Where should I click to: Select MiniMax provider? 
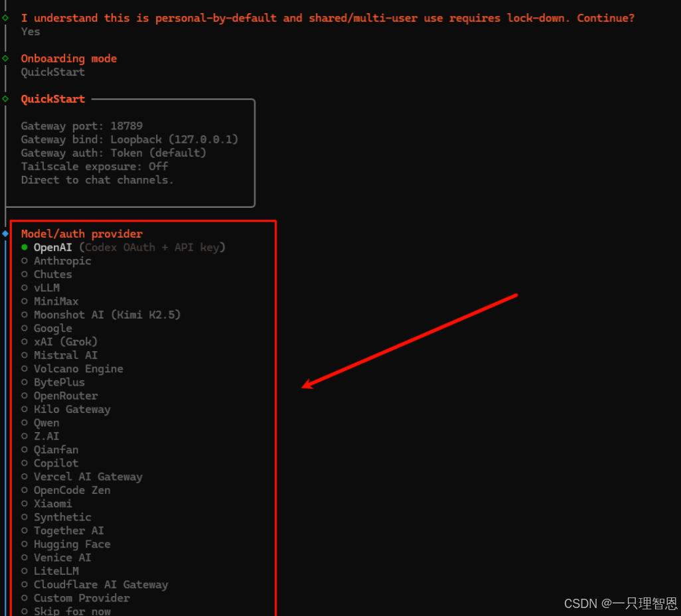coord(50,301)
